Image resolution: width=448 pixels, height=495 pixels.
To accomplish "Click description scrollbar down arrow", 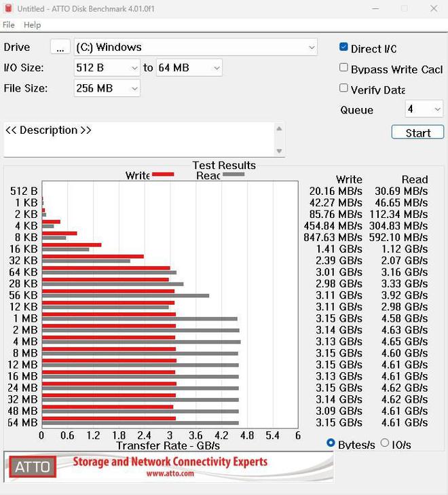I will pyautogui.click(x=279, y=151).
